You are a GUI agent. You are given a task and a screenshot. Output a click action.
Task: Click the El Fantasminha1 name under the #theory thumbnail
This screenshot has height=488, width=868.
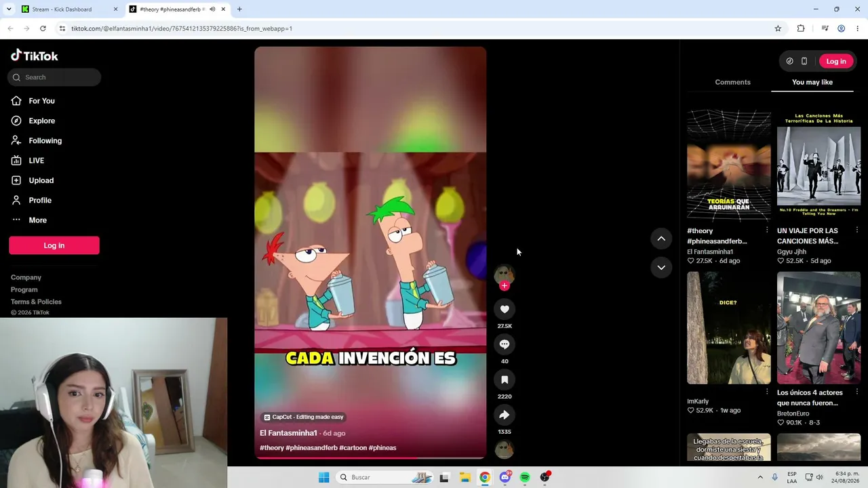(710, 251)
